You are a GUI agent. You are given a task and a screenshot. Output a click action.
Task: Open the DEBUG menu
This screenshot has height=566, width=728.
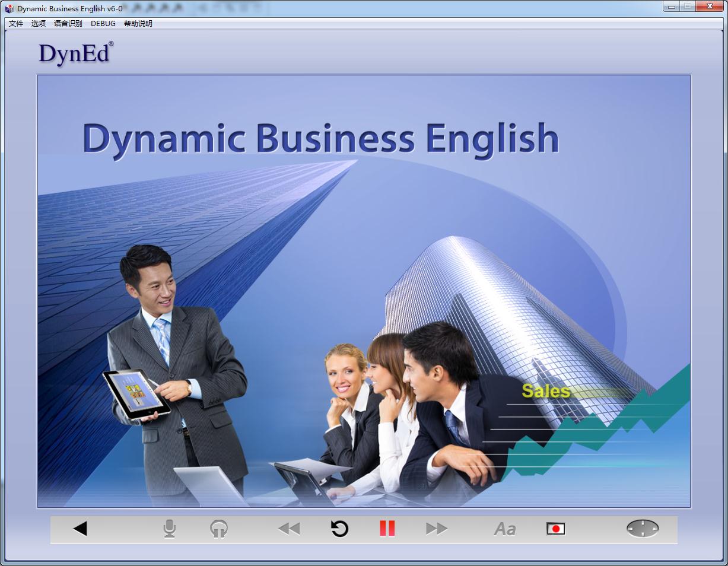[x=103, y=24]
